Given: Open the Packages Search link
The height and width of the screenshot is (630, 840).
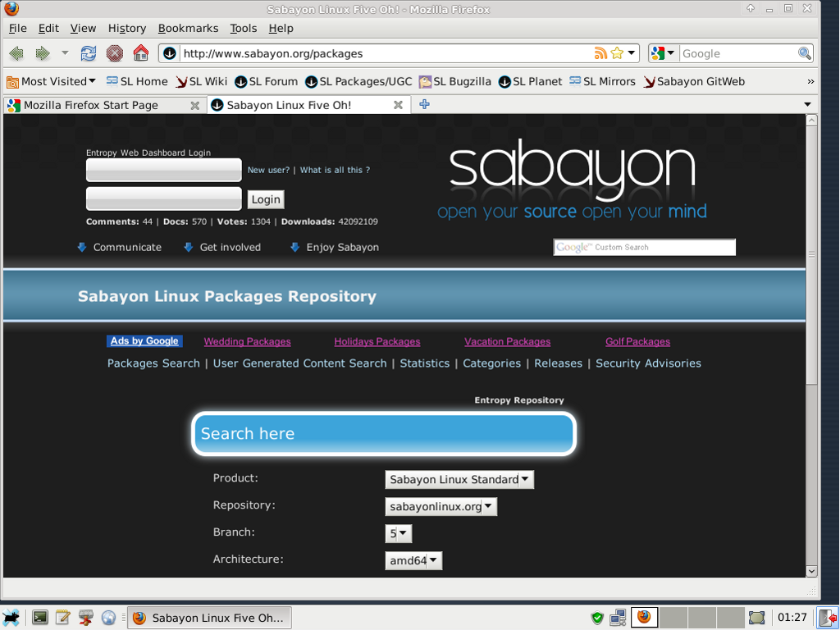Looking at the screenshot, I should [153, 363].
